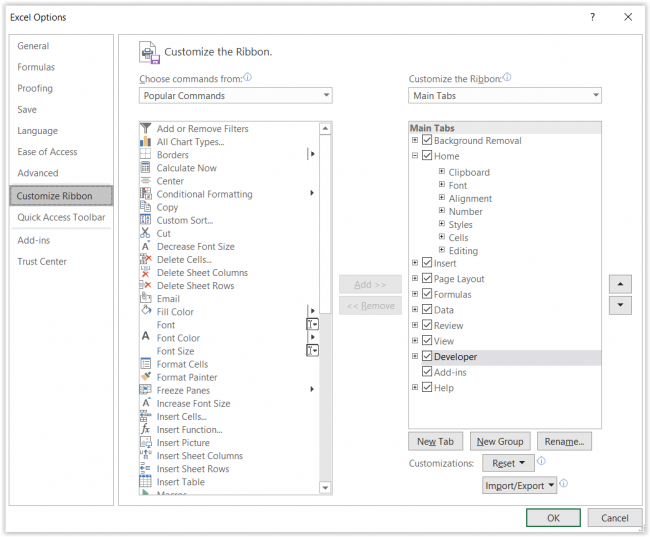Uncheck the Background Removal tab checkbox
650x537 pixels.
click(427, 140)
